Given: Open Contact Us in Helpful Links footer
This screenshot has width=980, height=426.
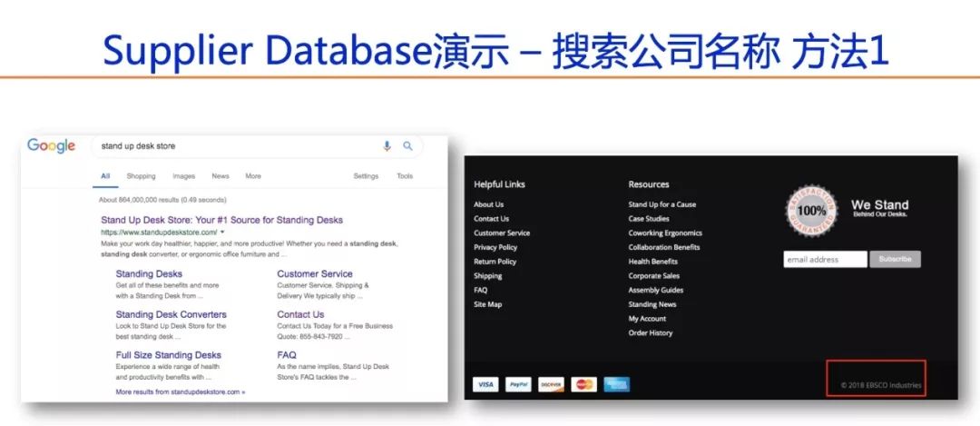Looking at the screenshot, I should point(491,219).
